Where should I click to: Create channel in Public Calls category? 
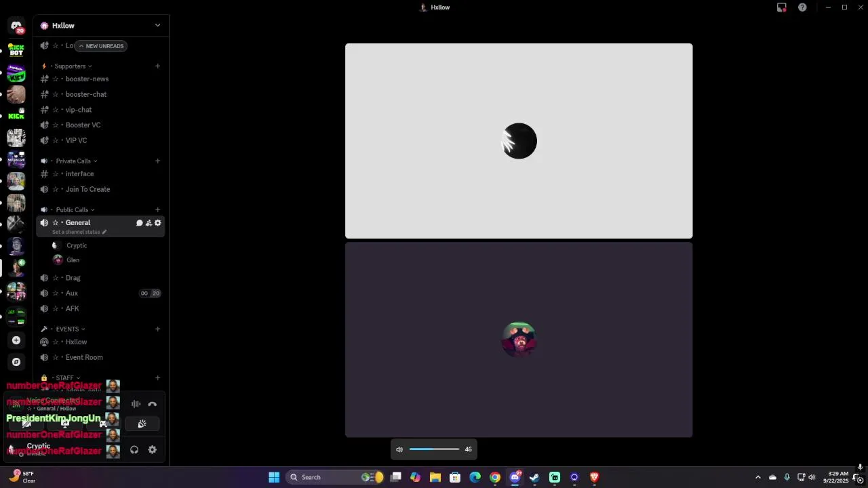click(x=158, y=210)
